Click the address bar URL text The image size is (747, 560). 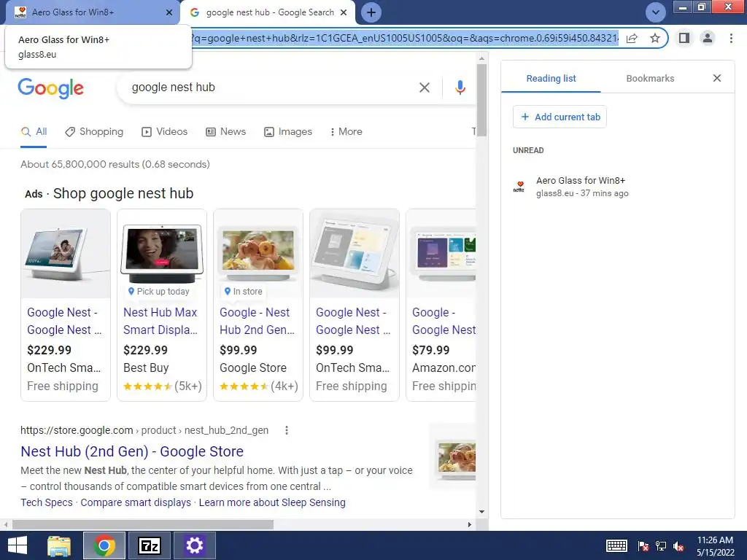pyautogui.click(x=404, y=38)
